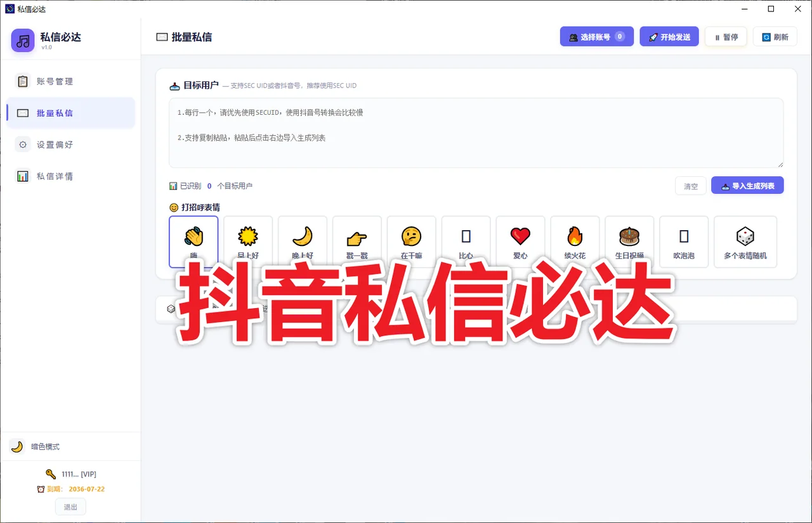Click the 打招呼表情 section heading

click(195, 207)
